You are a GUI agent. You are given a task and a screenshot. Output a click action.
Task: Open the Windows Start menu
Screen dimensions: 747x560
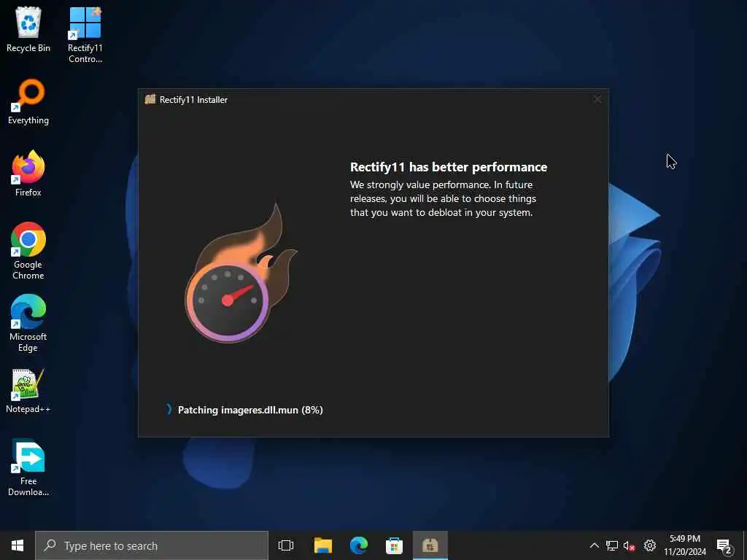18,545
